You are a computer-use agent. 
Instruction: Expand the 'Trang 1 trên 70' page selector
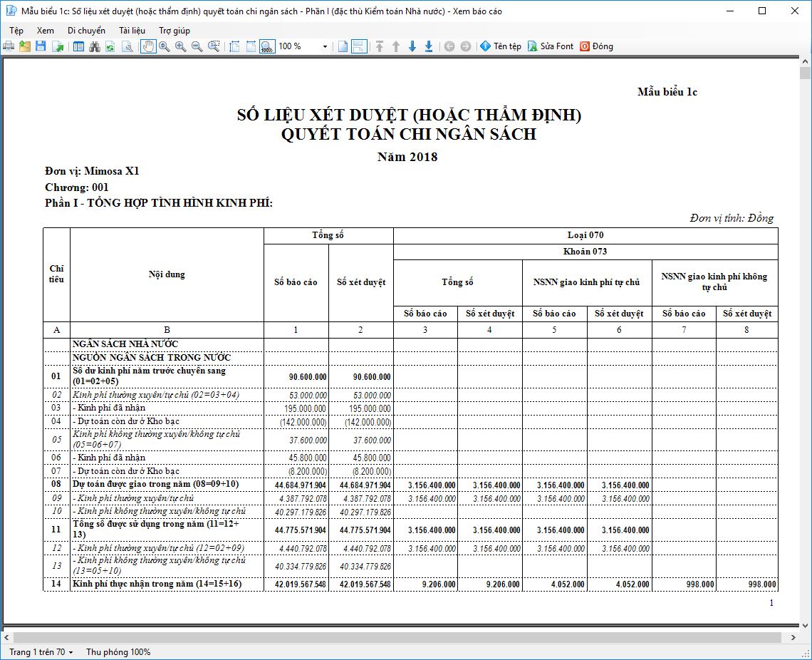pos(41,652)
